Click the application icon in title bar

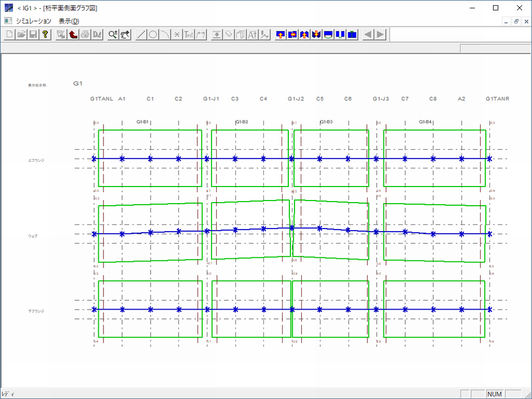pyautogui.click(x=8, y=8)
